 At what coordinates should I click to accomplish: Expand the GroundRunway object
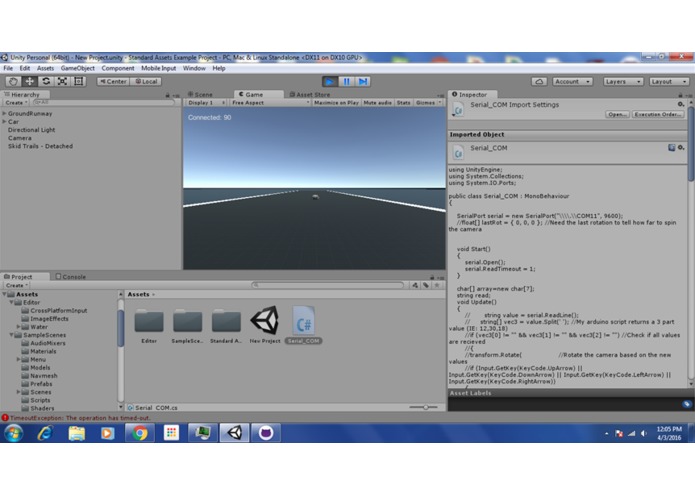pyautogui.click(x=4, y=113)
